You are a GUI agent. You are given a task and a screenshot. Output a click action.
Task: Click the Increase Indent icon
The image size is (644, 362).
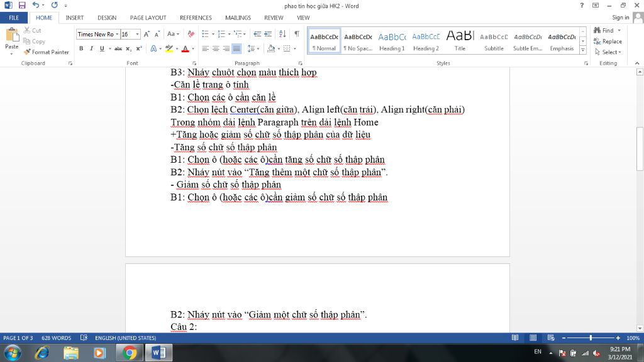point(268,34)
